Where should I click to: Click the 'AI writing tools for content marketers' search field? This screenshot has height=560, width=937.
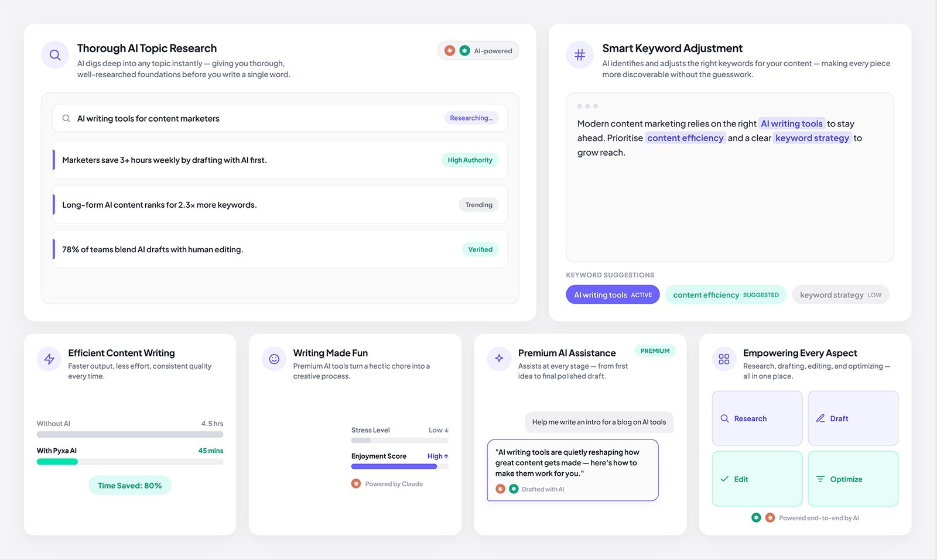[280, 118]
